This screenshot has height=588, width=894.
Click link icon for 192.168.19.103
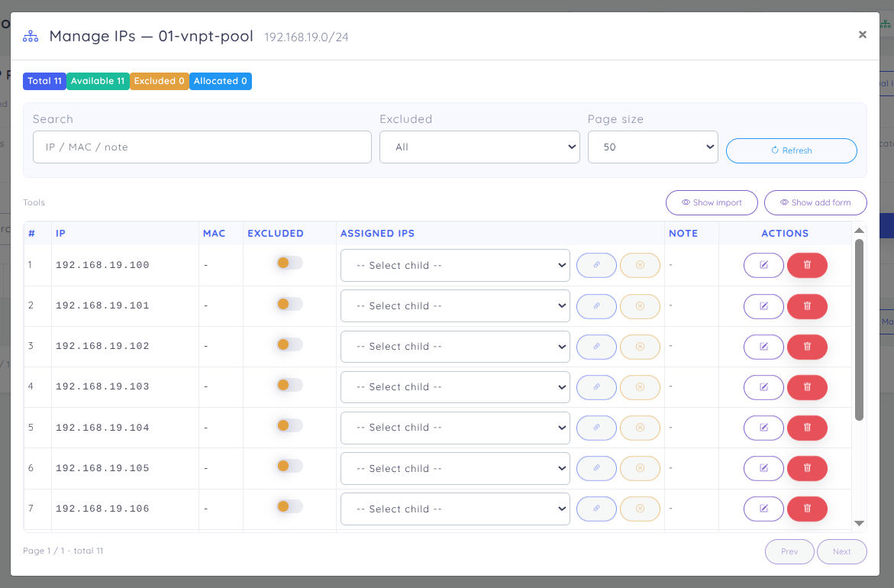(x=596, y=387)
